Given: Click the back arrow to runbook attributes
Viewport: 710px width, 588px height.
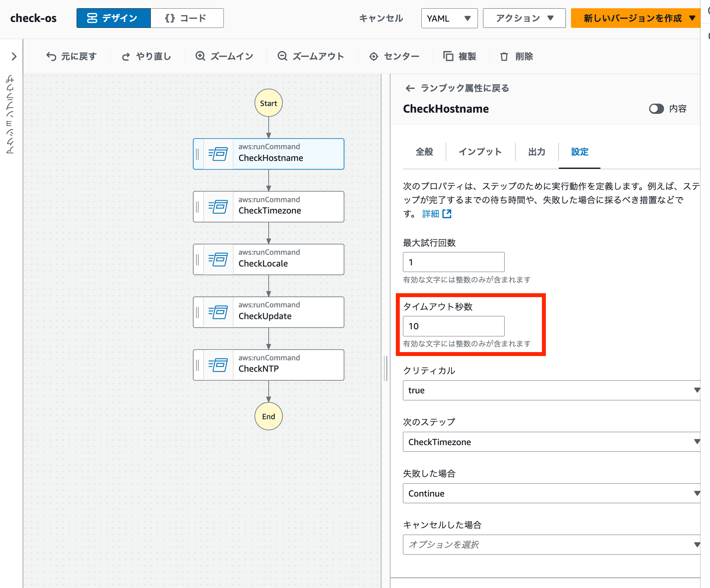Looking at the screenshot, I should 410,88.
